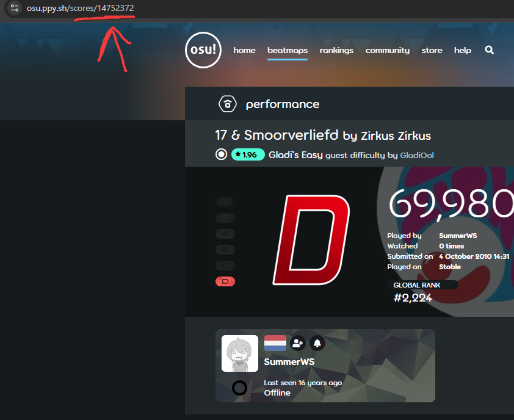Click the performance header hexagon icon
This screenshot has height=420, width=514.
tap(228, 104)
